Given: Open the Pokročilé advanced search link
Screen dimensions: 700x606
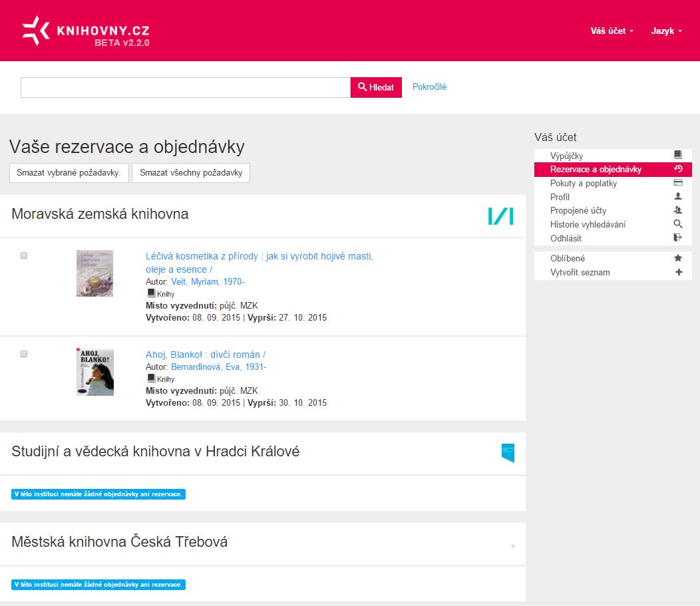Looking at the screenshot, I should point(429,86).
